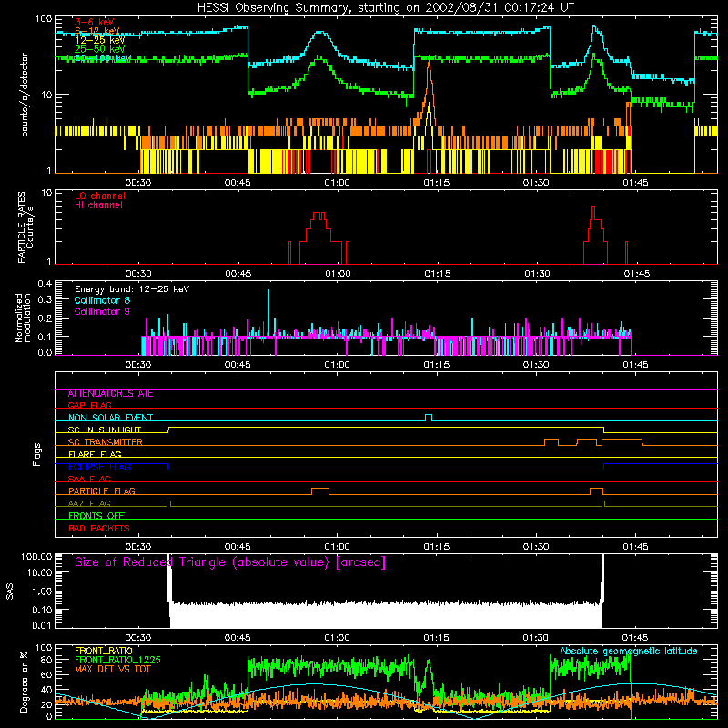The height and width of the screenshot is (728, 728).
Task: Click the "PARTICLE RATES" axis title
Action: click(21, 227)
